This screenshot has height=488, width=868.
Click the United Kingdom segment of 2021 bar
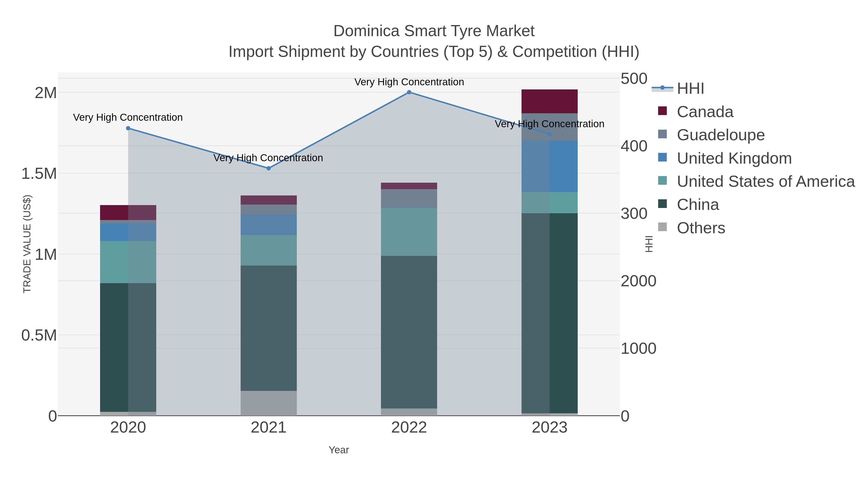[x=269, y=225]
